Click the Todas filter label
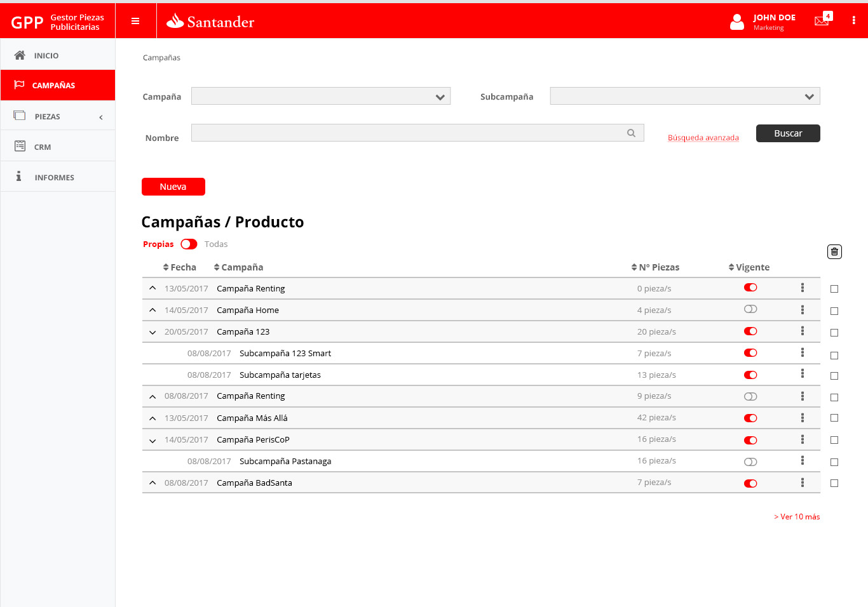 216,244
